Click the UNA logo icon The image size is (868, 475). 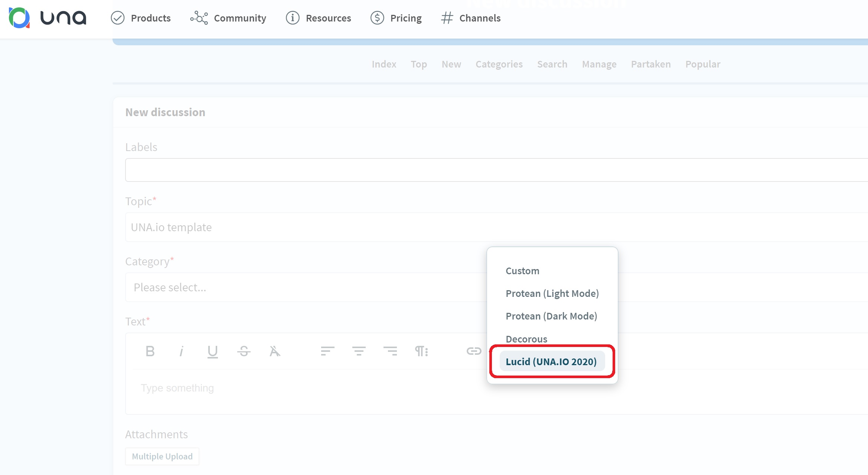pyautogui.click(x=19, y=18)
